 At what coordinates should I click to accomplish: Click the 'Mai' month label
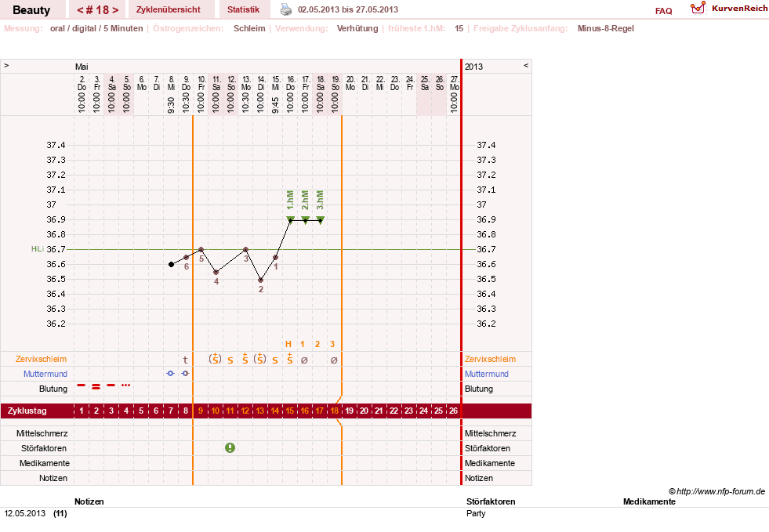point(82,67)
